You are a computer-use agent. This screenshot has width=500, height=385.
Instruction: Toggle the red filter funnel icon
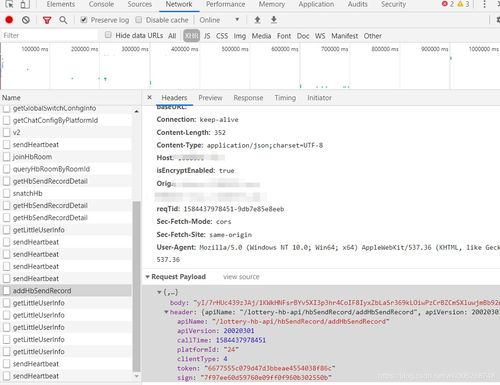pos(47,20)
